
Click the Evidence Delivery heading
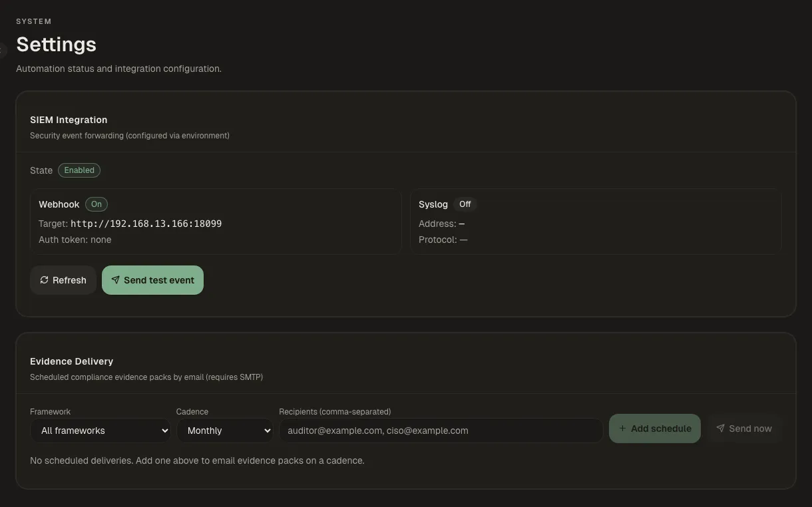coord(72,361)
